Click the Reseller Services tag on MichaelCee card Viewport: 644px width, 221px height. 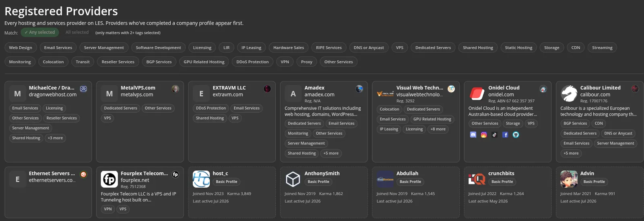tap(62, 118)
